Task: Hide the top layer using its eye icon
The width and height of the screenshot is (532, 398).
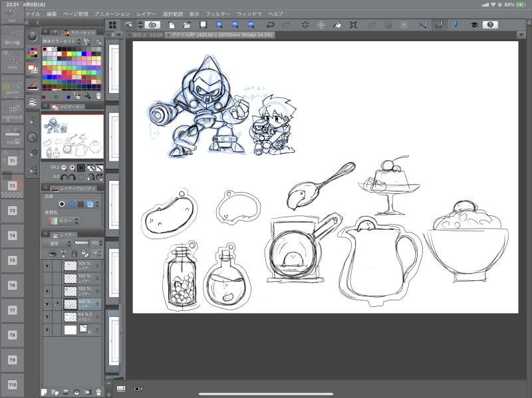Action: [x=47, y=266]
